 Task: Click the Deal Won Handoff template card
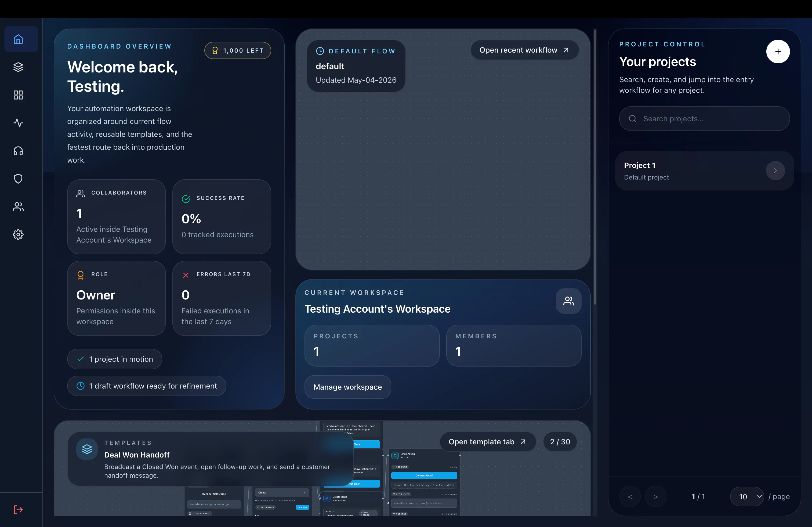(x=211, y=459)
